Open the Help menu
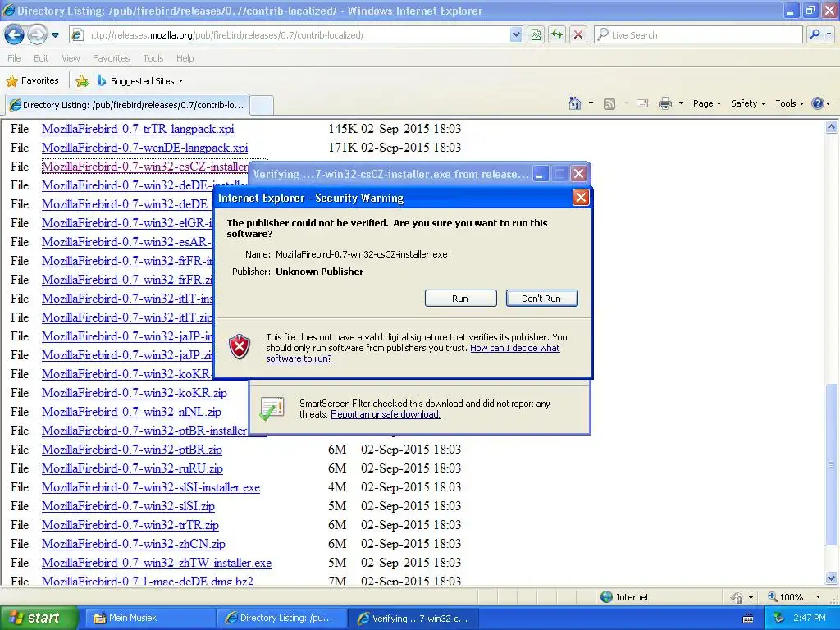 pyautogui.click(x=185, y=58)
